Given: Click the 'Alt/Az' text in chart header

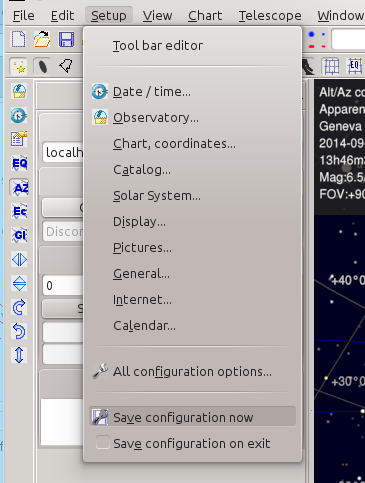Looking at the screenshot, I should (335, 92).
